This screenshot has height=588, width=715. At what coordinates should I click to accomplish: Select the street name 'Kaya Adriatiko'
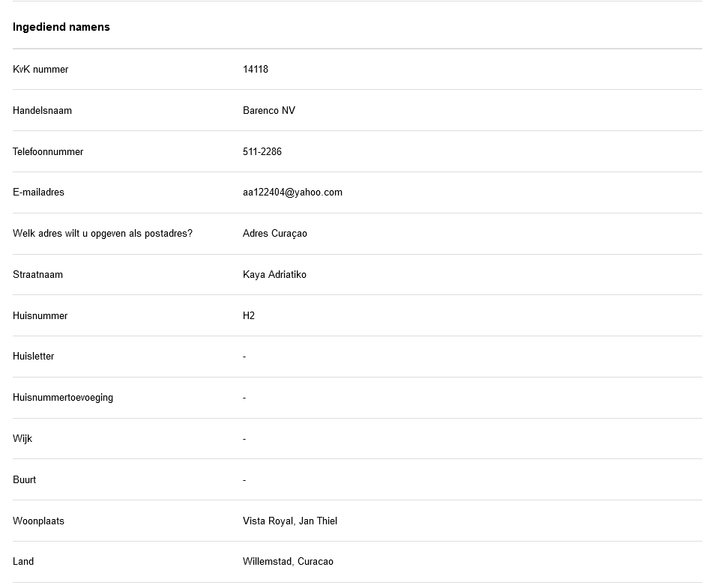point(274,275)
